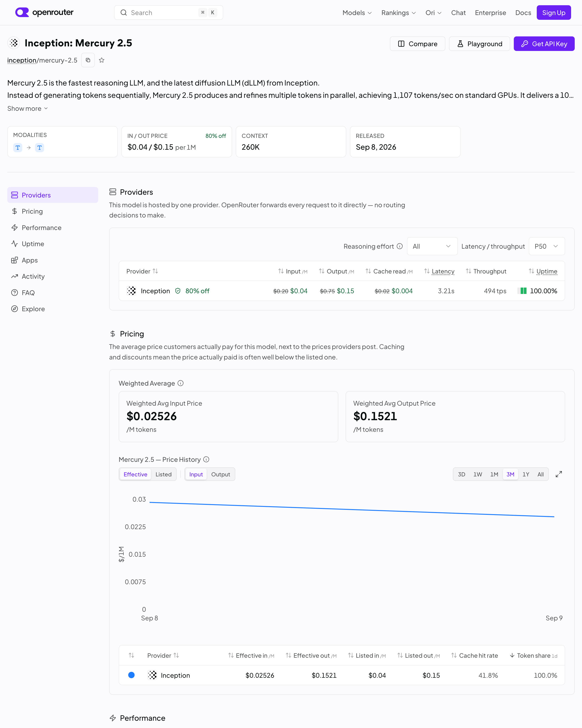The height and width of the screenshot is (728, 582).
Task: Open the P50 latency percentile dropdown
Action: pyautogui.click(x=547, y=246)
